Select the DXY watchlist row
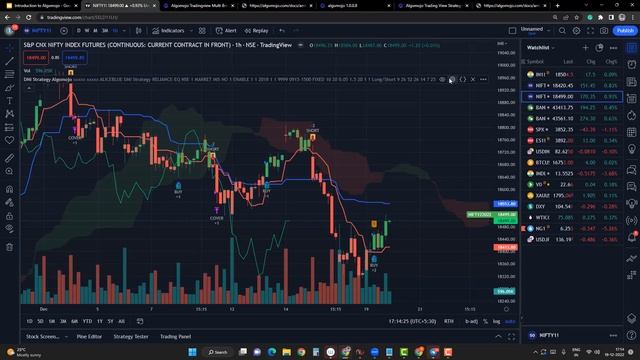 click(x=572, y=207)
